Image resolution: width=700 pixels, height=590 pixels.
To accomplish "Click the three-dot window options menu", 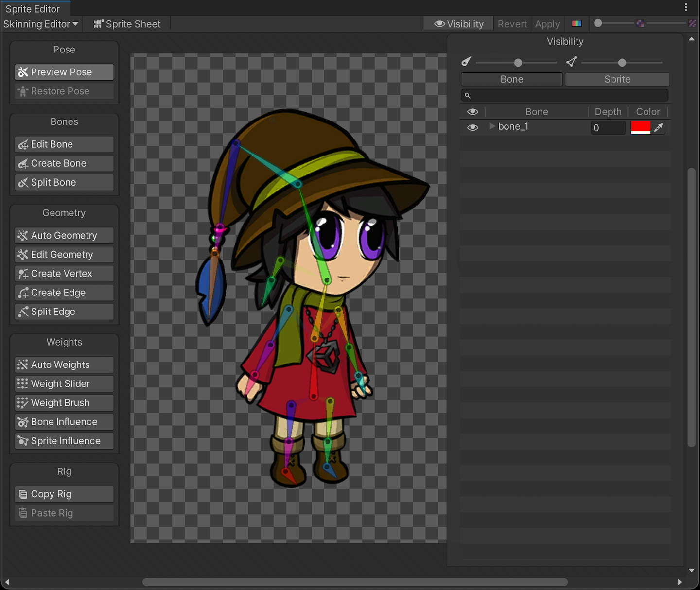I will [x=686, y=7].
